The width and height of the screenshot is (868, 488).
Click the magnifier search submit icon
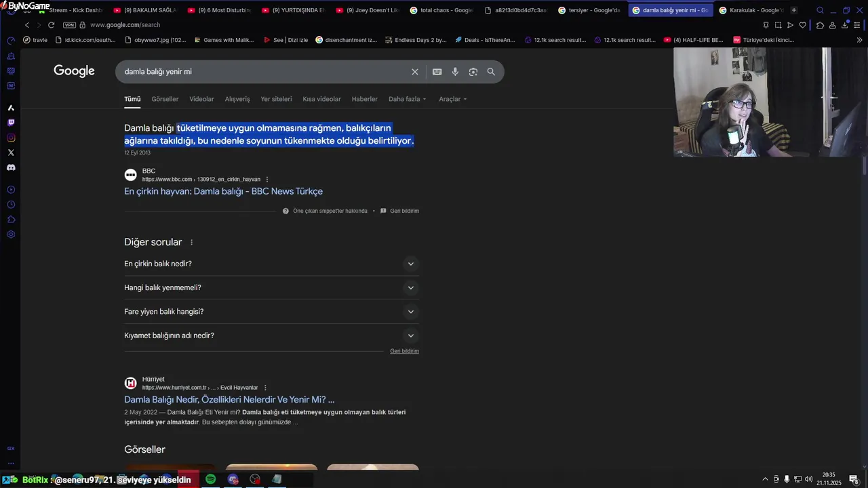[491, 72]
